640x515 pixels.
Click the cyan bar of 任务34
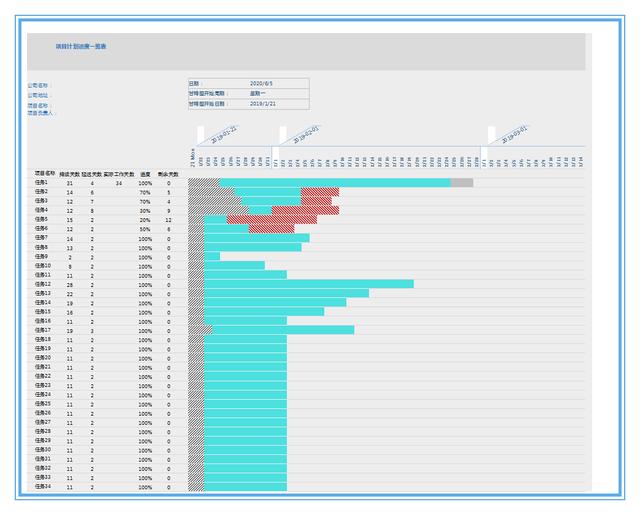click(x=246, y=486)
